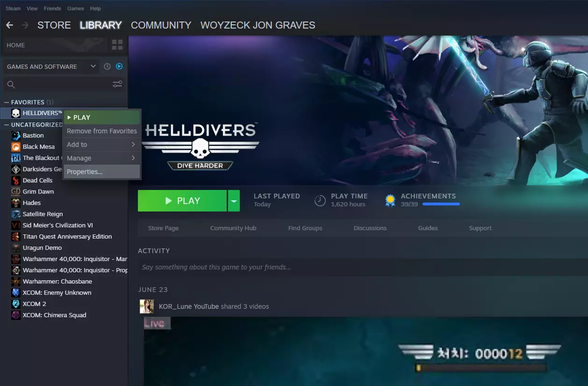Switch to grid collections view icon
The height and width of the screenshot is (386, 588).
(117, 45)
